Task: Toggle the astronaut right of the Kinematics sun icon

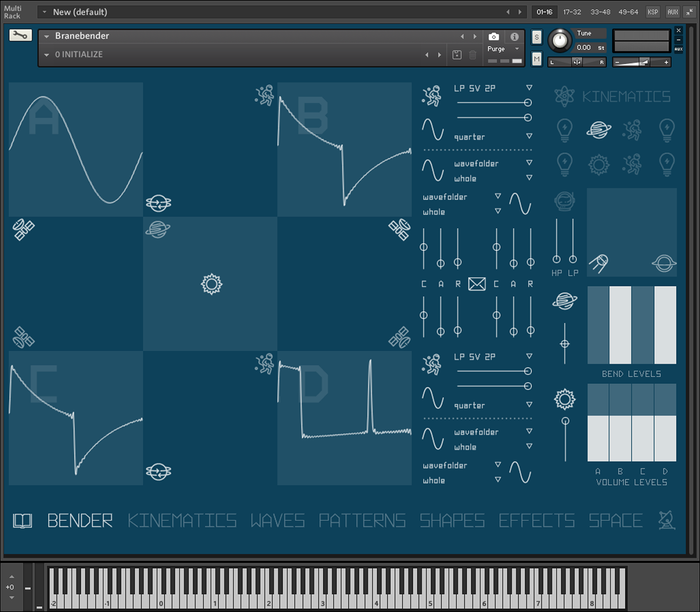Action: coord(632,164)
